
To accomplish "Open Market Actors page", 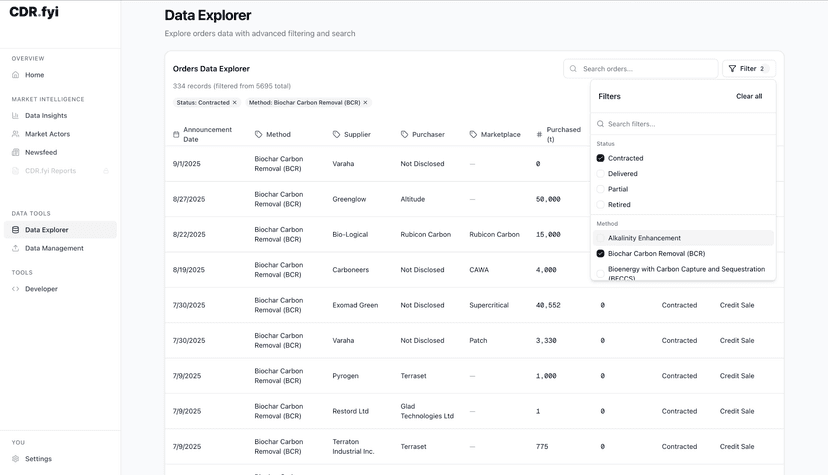I will tap(48, 134).
